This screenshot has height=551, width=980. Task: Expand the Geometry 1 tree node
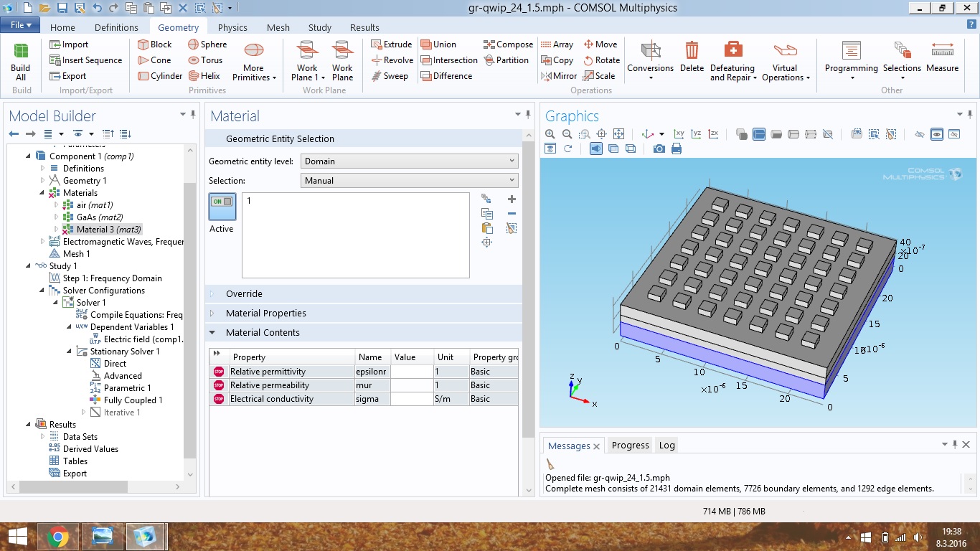click(42, 181)
